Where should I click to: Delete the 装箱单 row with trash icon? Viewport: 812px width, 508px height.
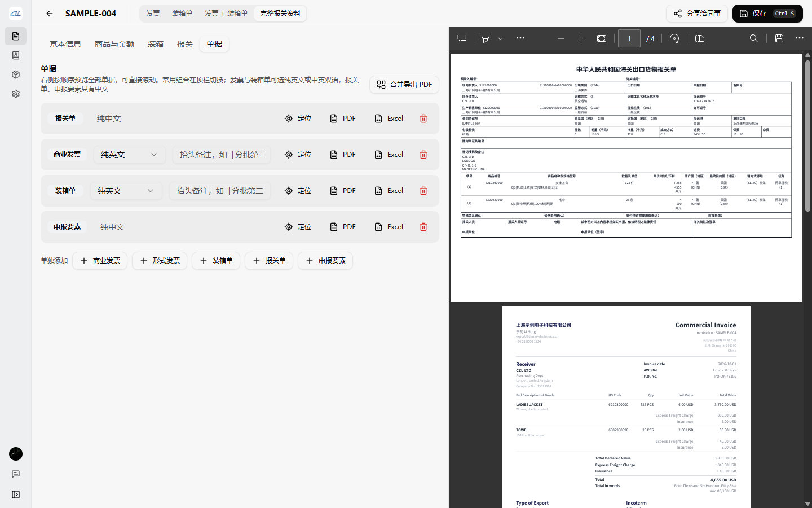click(x=423, y=191)
